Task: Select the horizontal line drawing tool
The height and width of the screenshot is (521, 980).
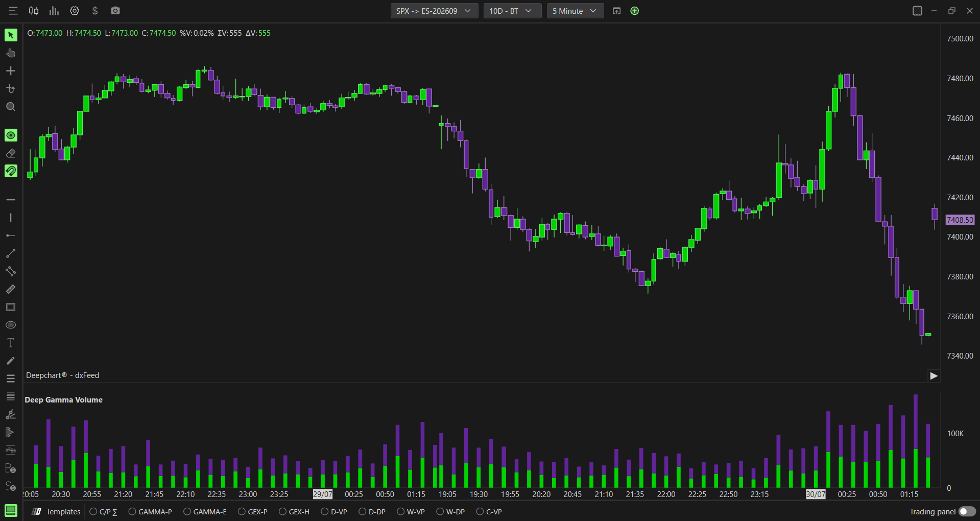Action: click(x=11, y=200)
